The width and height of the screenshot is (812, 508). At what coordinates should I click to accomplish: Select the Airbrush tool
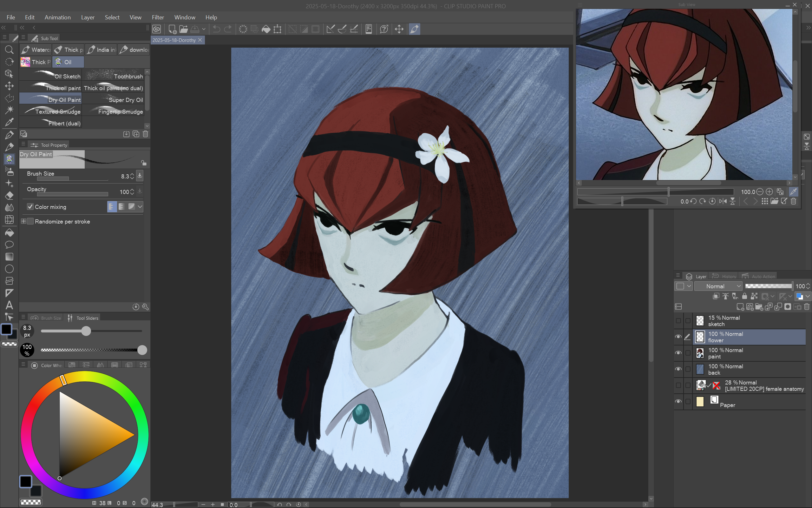[9, 171]
